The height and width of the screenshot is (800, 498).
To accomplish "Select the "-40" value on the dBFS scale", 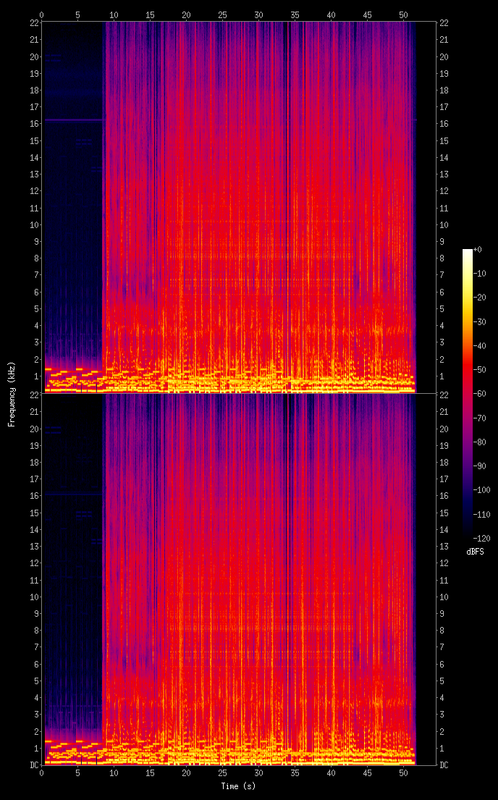I will pyautogui.click(x=480, y=345).
